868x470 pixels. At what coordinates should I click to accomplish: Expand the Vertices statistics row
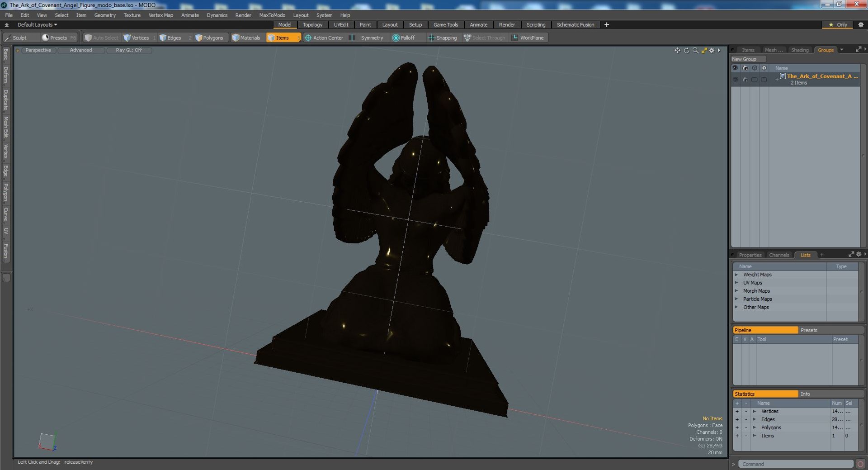click(754, 411)
